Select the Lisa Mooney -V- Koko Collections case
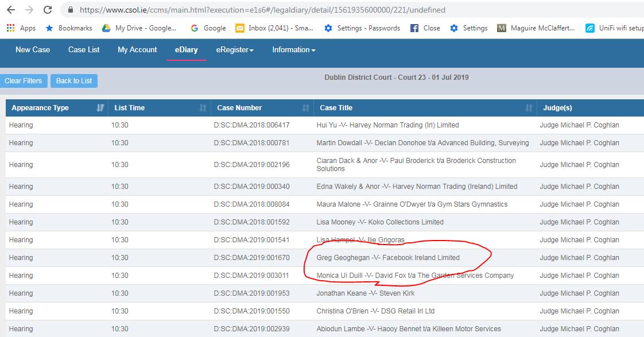This screenshot has height=337, width=644. point(380,222)
